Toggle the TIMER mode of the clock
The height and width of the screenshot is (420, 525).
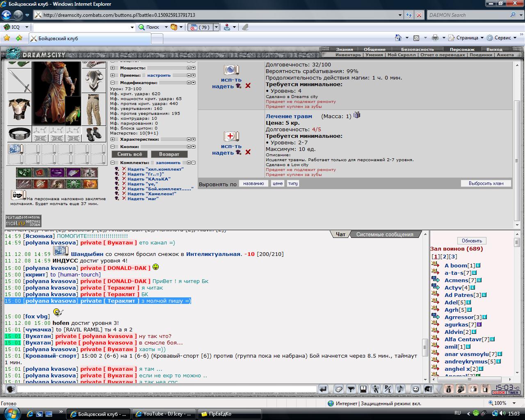(514, 393)
